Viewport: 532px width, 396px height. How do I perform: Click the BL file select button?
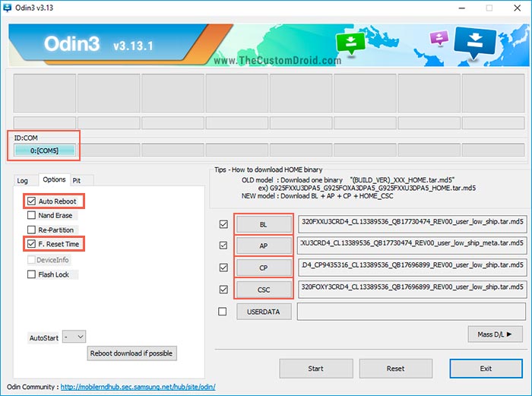click(x=264, y=224)
